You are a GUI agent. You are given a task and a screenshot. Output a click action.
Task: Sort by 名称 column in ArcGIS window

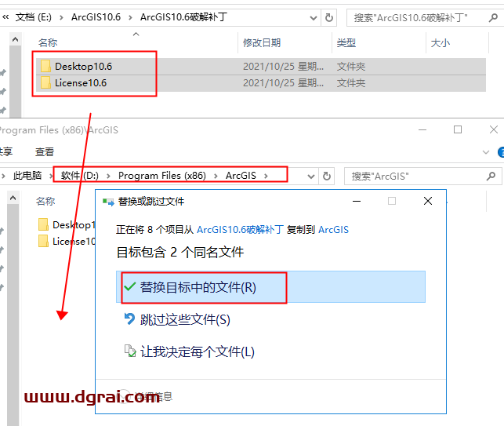pos(45,201)
